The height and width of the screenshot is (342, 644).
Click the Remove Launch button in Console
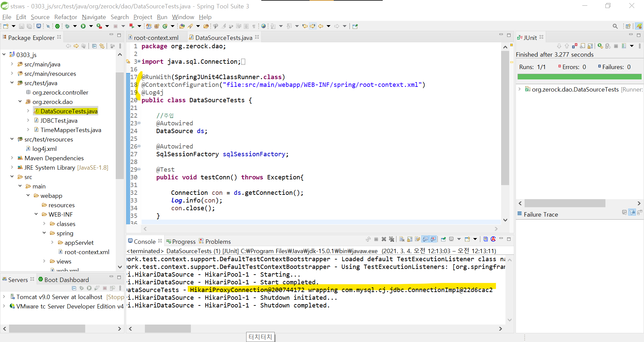click(384, 239)
